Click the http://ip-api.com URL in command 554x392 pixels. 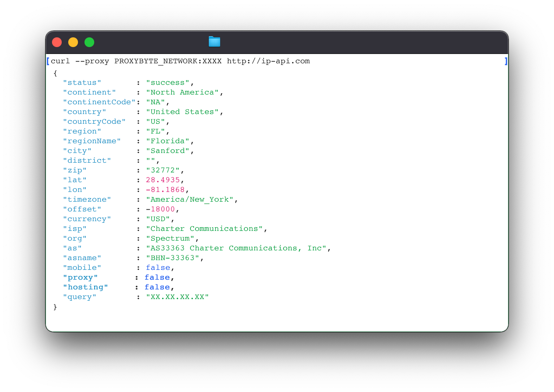[268, 61]
